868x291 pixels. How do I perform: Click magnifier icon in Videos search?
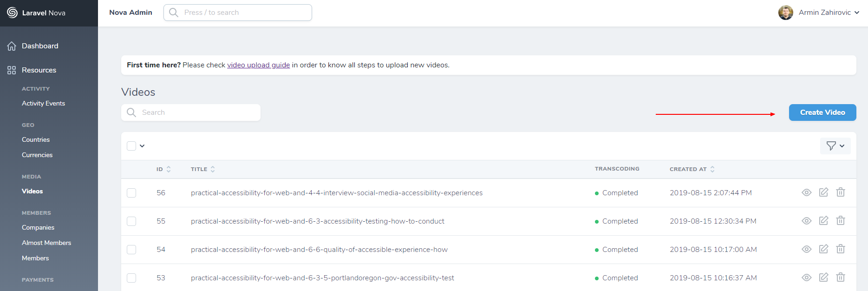pos(131,112)
